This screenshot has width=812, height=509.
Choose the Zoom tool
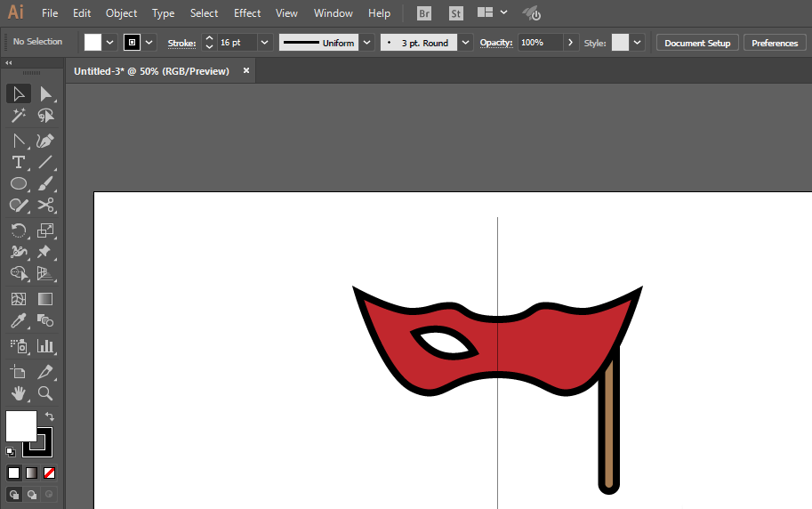click(45, 393)
